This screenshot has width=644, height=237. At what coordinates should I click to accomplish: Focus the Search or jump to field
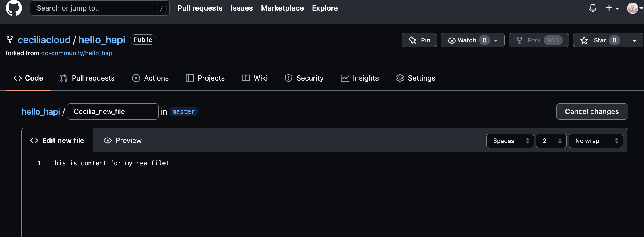tap(100, 8)
